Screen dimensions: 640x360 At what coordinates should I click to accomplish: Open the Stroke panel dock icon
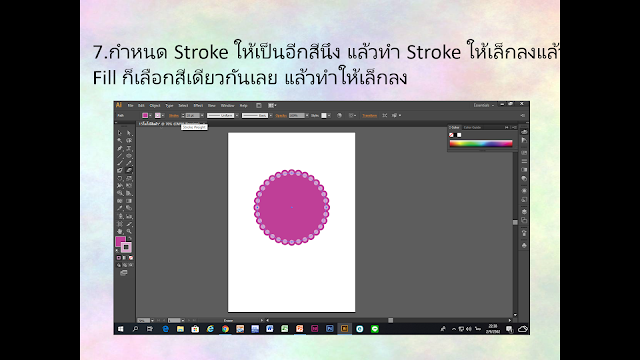coord(524,161)
